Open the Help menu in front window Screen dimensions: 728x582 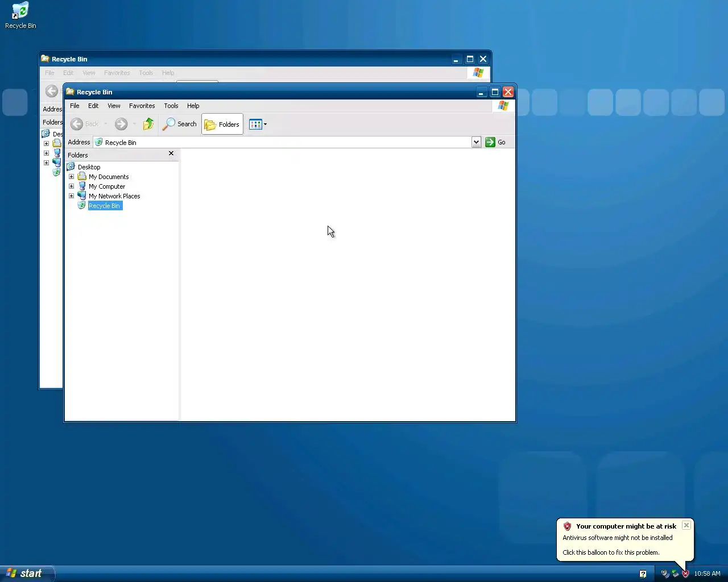tap(193, 106)
